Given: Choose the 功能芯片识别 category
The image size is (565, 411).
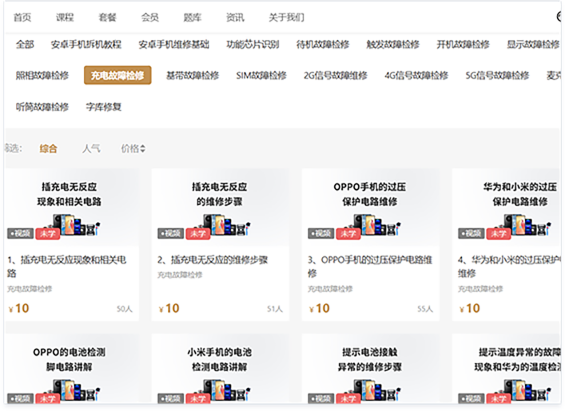Looking at the screenshot, I should [253, 44].
